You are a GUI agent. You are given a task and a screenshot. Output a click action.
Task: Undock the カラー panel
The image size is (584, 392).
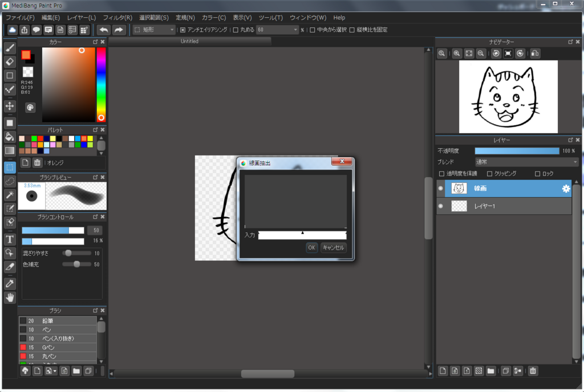click(95, 42)
